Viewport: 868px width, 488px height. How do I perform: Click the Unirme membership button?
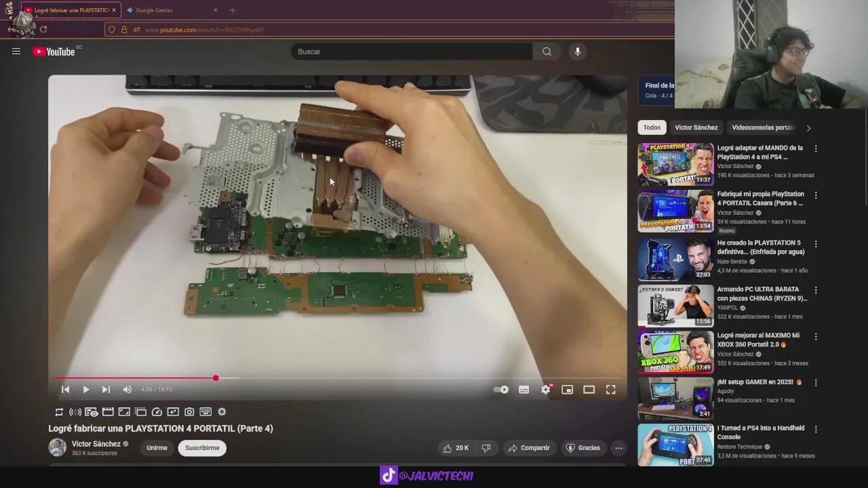[x=157, y=448]
